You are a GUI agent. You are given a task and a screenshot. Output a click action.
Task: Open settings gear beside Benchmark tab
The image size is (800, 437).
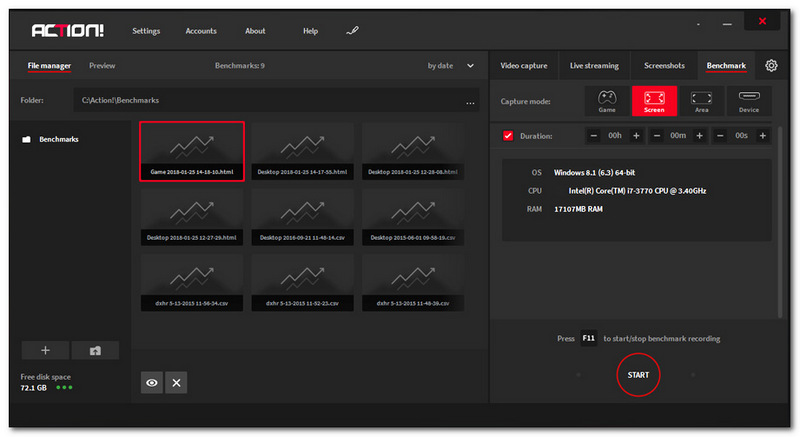coord(771,65)
